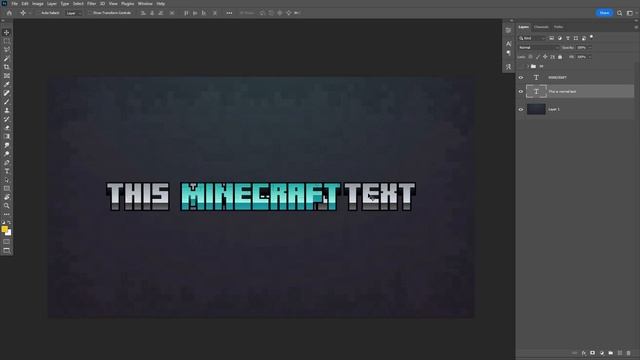
Task: Toggle lock transparent pixels
Action: (530, 57)
